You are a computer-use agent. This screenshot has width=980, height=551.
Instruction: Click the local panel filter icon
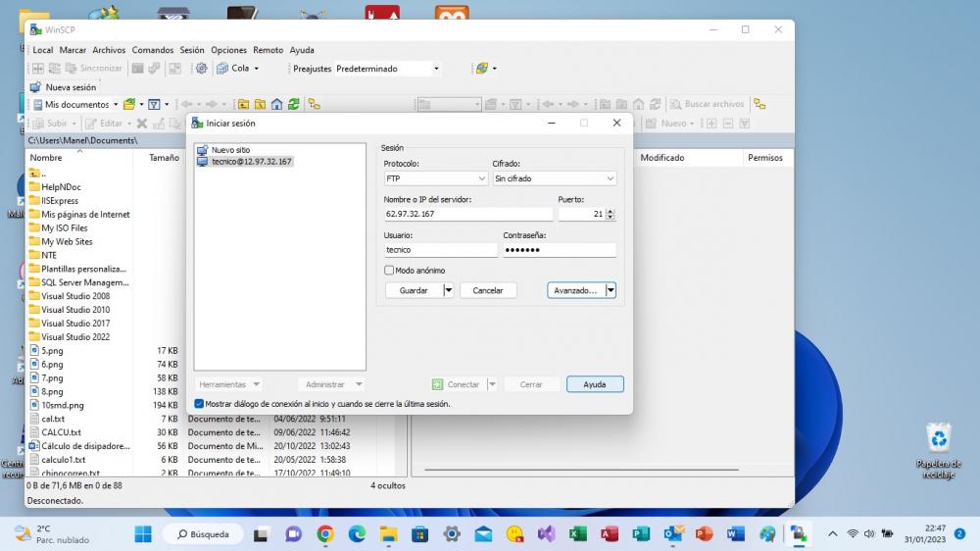coord(154,105)
